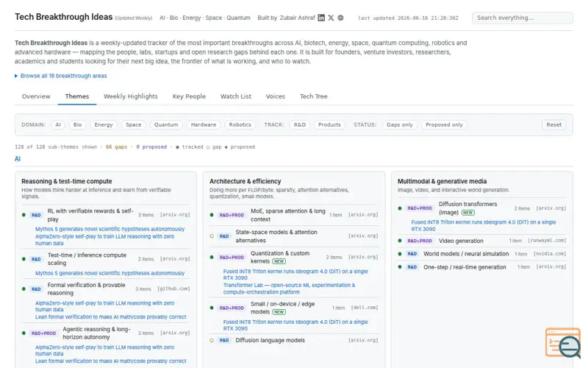Open Fused INT8 Triton link under Diffusion transformers
The image size is (588, 368).
[484, 225]
